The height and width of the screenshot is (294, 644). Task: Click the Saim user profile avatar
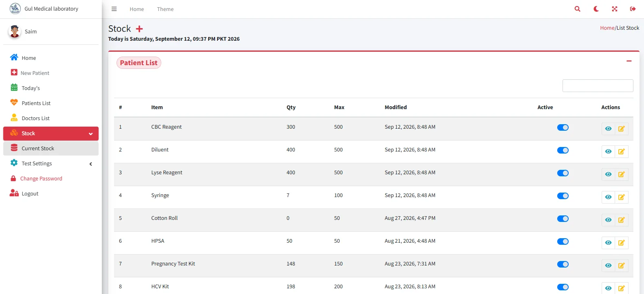pyautogui.click(x=15, y=31)
